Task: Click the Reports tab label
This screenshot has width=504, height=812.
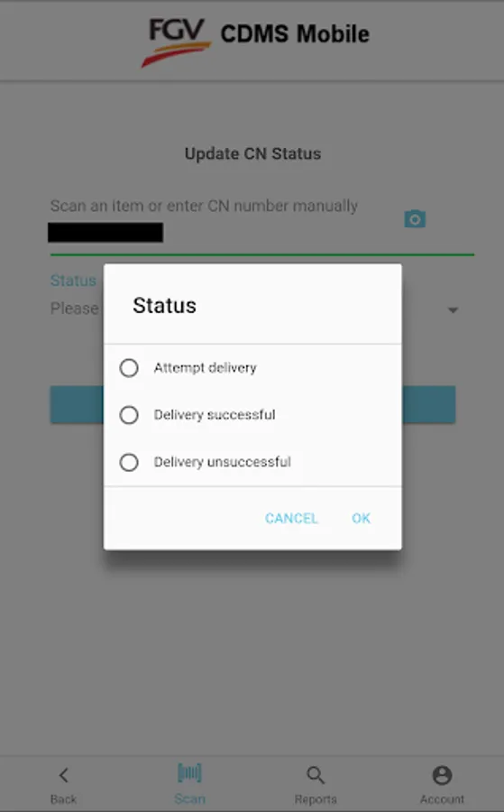Action: tap(316, 799)
